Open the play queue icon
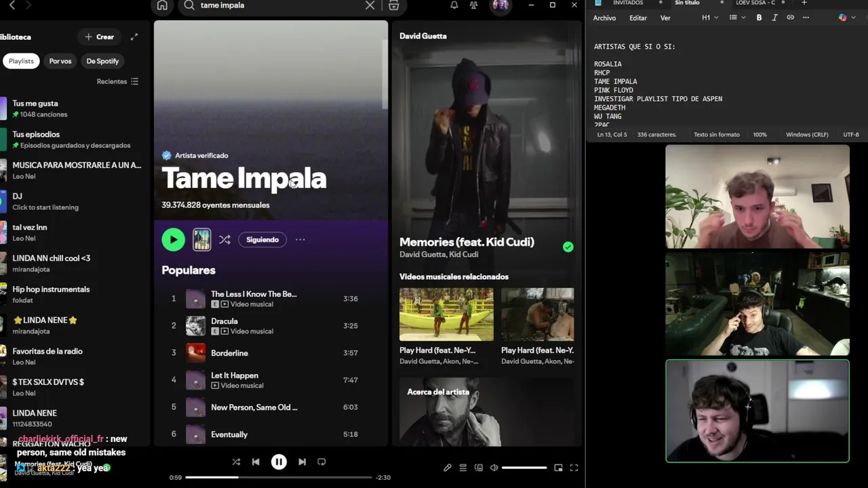 coord(463,468)
